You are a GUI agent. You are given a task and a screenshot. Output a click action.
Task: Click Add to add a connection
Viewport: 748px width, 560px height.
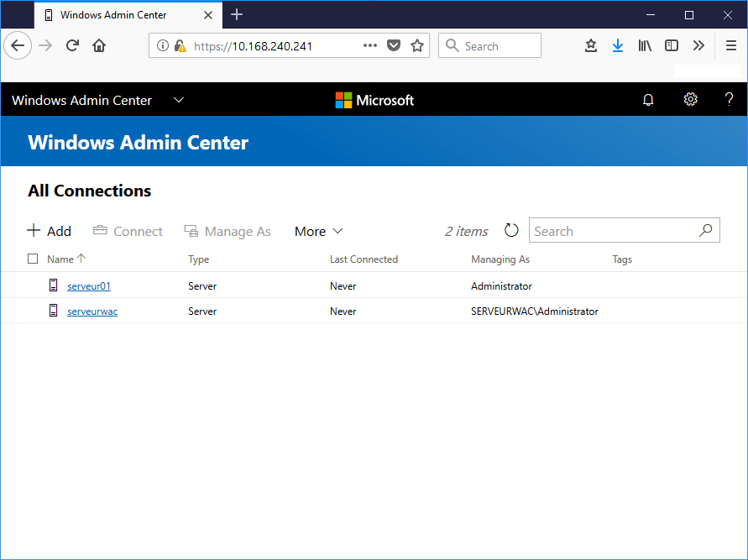(49, 231)
